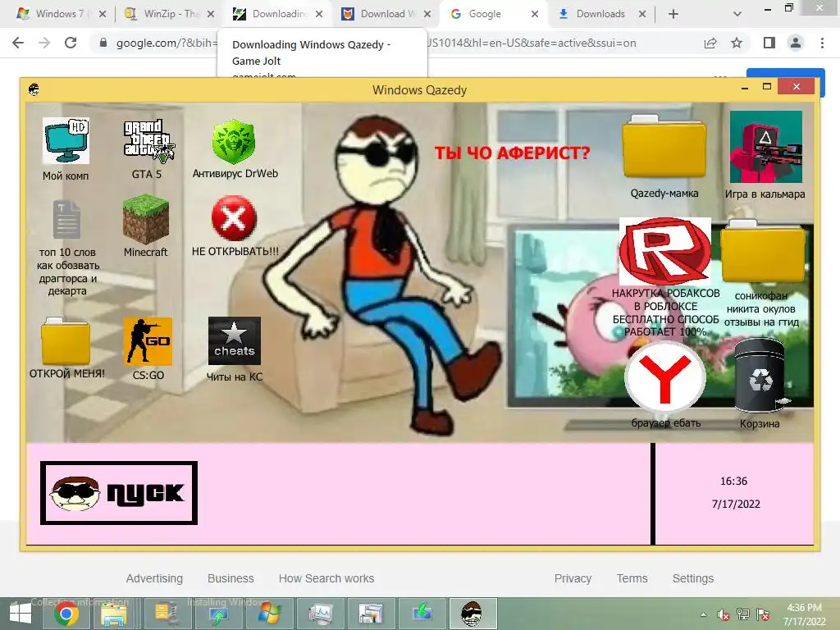Open the Advertising footer link
The image size is (840, 630).
[x=154, y=578]
